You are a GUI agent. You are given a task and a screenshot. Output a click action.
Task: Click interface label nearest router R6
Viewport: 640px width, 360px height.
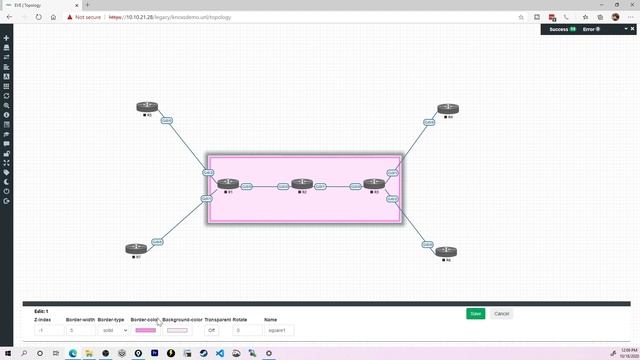click(427, 244)
